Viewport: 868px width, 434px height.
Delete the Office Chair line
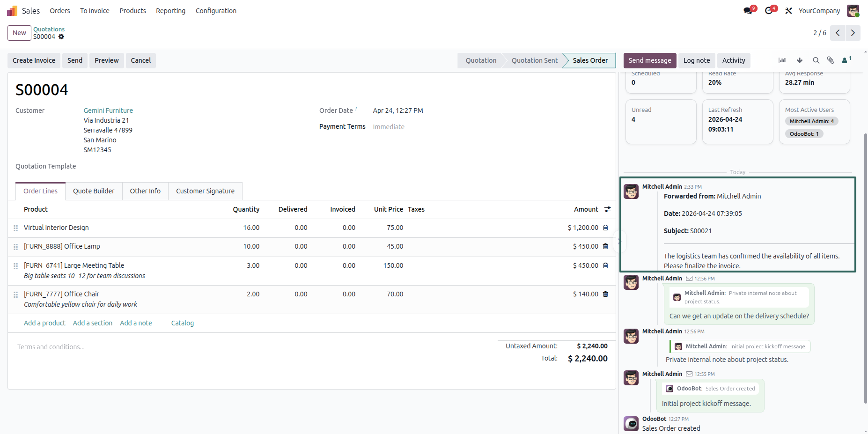[605, 294]
